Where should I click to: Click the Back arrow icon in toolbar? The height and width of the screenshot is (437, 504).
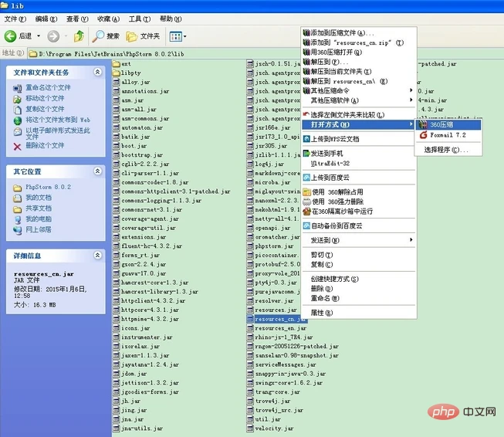pyautogui.click(x=10, y=36)
